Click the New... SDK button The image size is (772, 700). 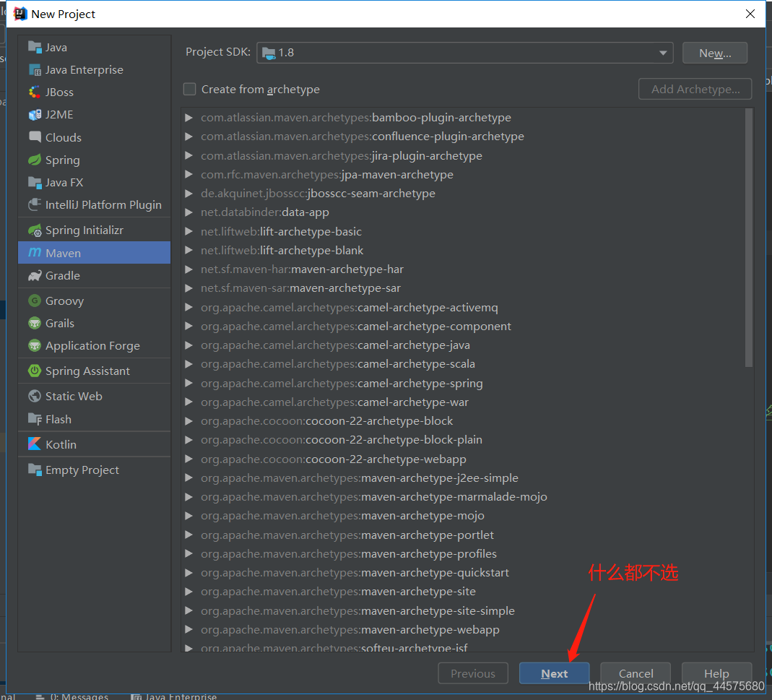(715, 53)
